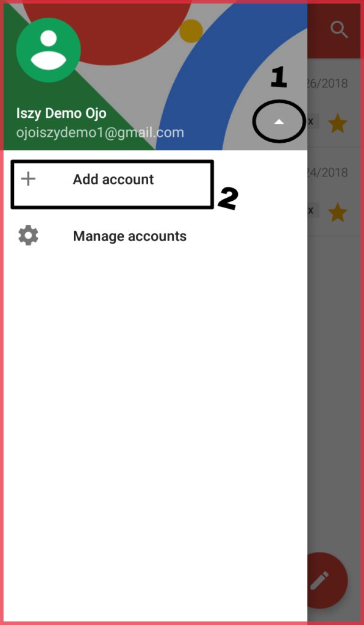
Task: Collapse the account list with the up arrow
Action: pos(279,122)
